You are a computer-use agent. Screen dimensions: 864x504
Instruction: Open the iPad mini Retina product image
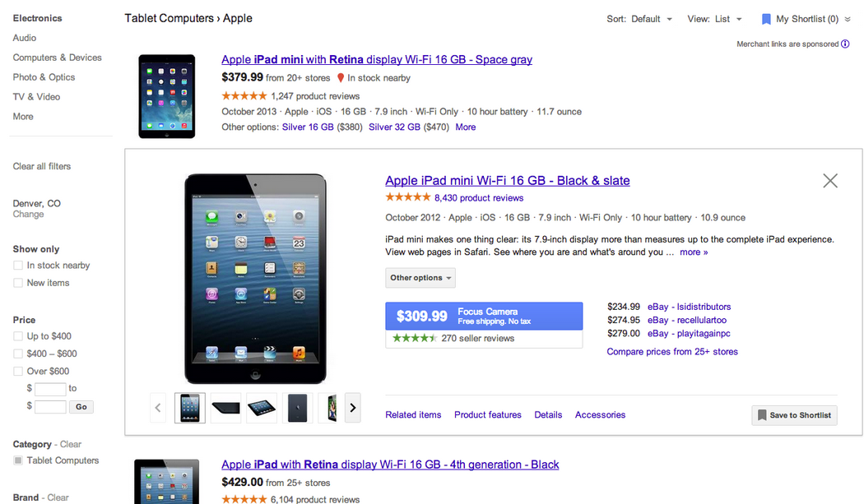tap(167, 96)
